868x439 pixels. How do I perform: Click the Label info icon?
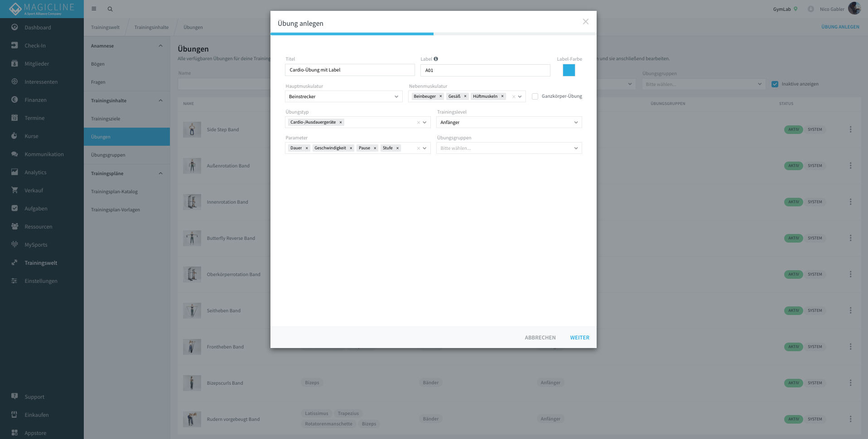(x=436, y=59)
